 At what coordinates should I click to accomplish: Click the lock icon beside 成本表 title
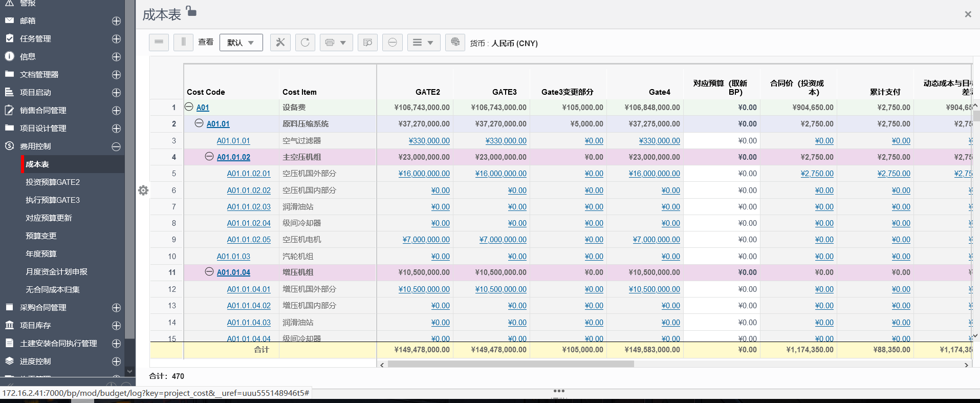(x=191, y=11)
